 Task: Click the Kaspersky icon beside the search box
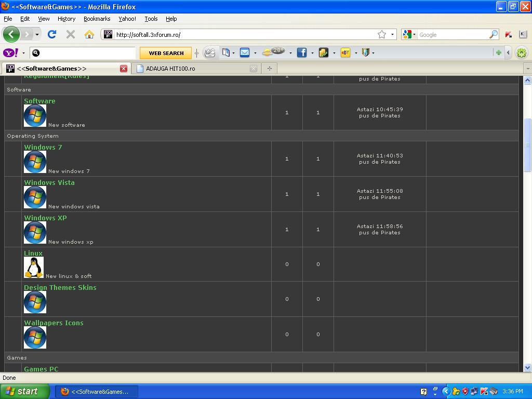508,34
